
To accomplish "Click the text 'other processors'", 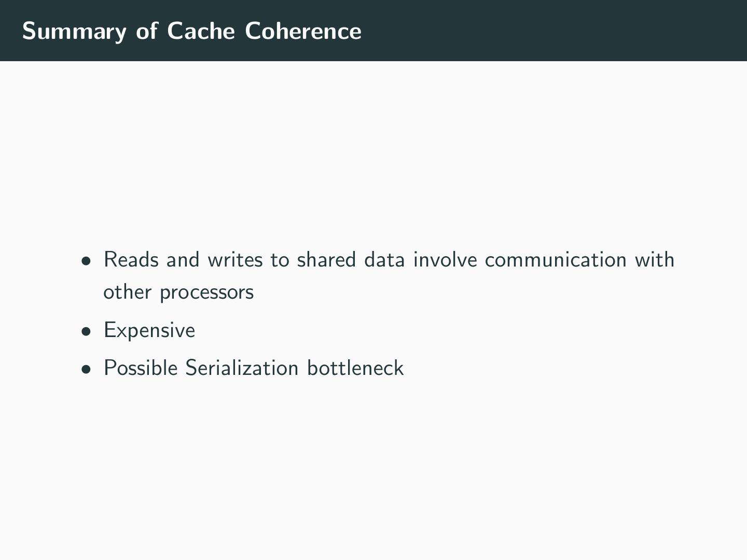I will [178, 292].
